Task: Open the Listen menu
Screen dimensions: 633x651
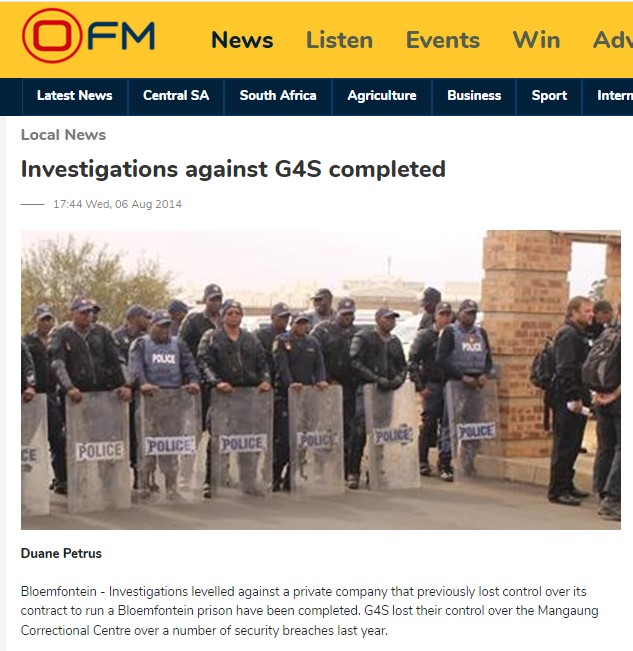Action: point(339,40)
